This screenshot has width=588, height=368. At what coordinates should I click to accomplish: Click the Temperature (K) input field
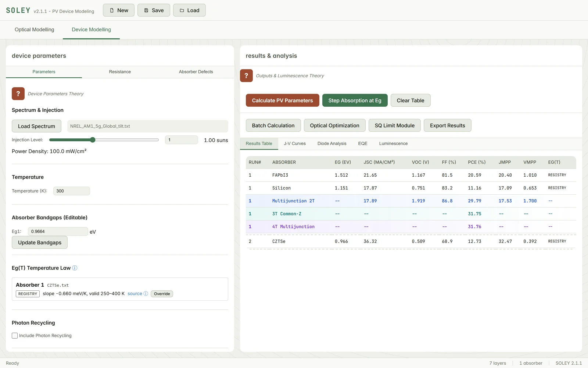[72, 191]
